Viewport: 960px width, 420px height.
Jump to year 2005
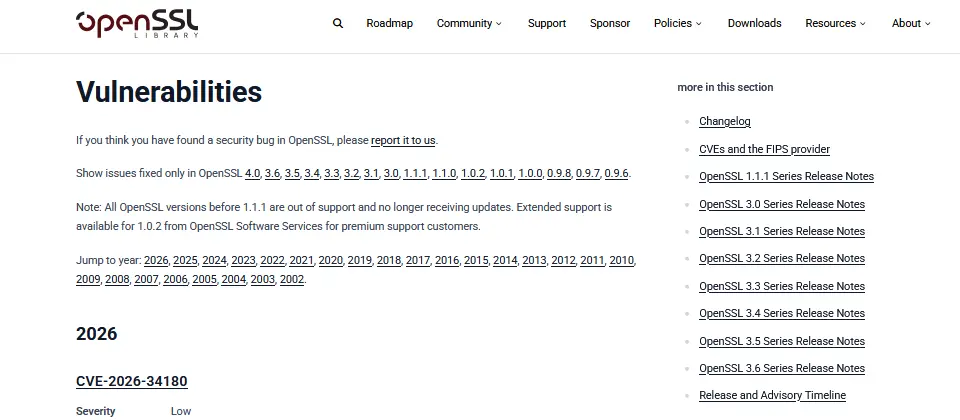[204, 280]
